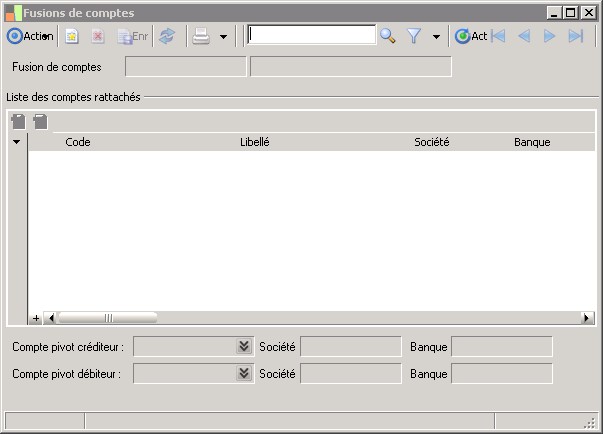The height and width of the screenshot is (434, 603).
Task: Open the Compte pivot créditeur dropdown
Action: tap(244, 346)
